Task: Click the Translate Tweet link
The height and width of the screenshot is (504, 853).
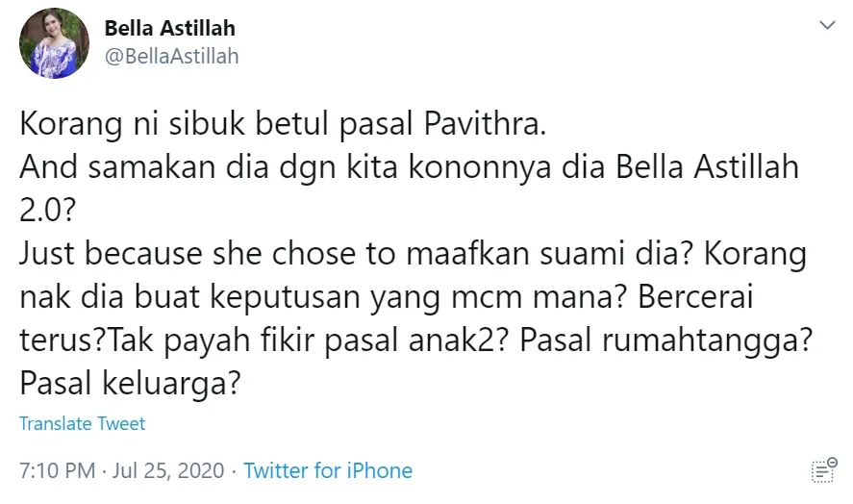Action: tap(83, 423)
